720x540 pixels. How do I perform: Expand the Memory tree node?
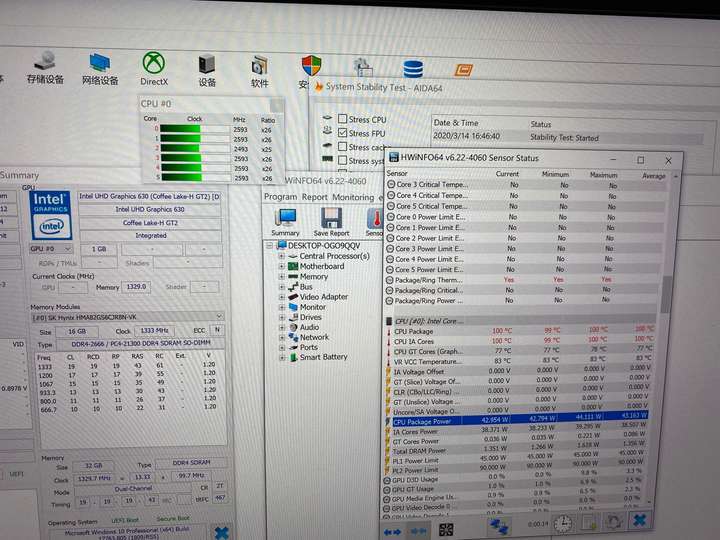281,276
